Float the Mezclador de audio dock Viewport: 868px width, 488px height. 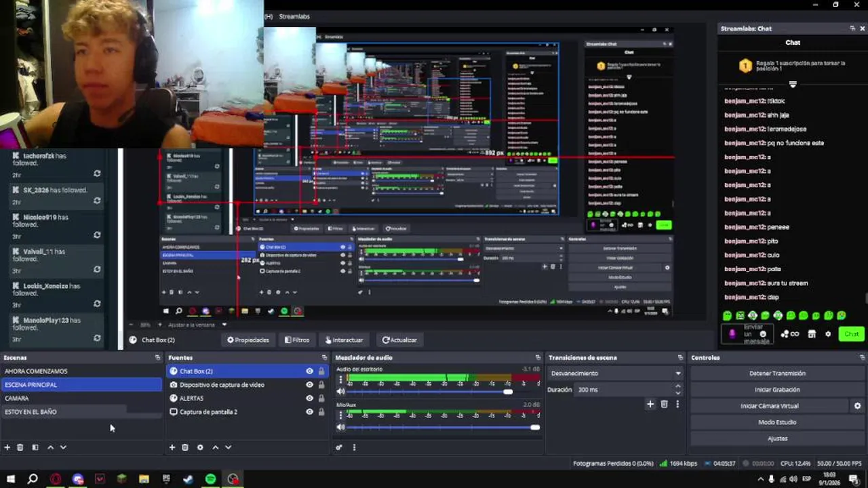(x=538, y=357)
